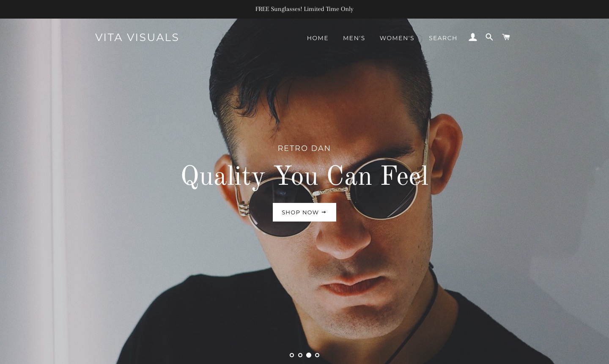This screenshot has width=609, height=364.
Task: Select the first slideshow dot
Action: pyautogui.click(x=292, y=355)
